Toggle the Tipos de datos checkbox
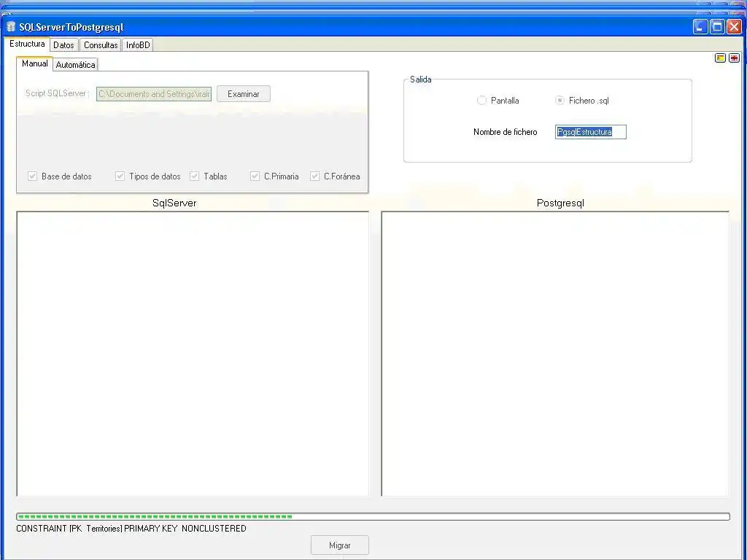The image size is (747, 560). click(120, 176)
